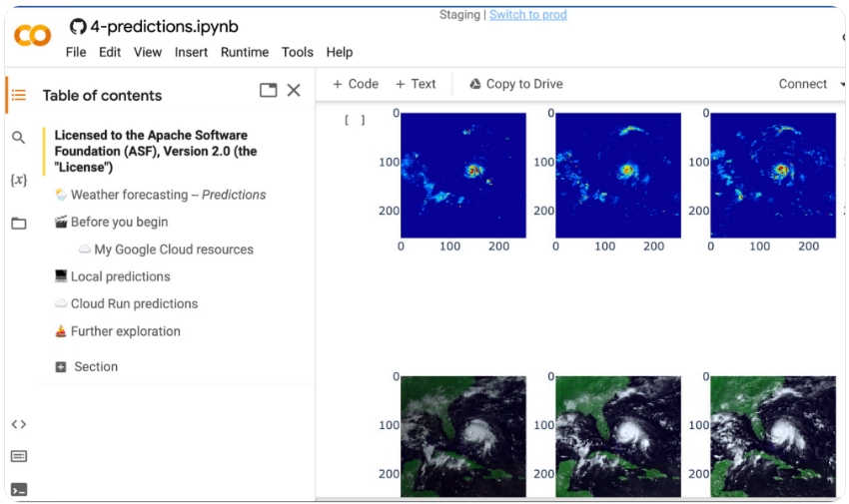Image resolution: width=849 pixels, height=504 pixels.
Task: Click the Switch to prod link
Action: click(527, 15)
